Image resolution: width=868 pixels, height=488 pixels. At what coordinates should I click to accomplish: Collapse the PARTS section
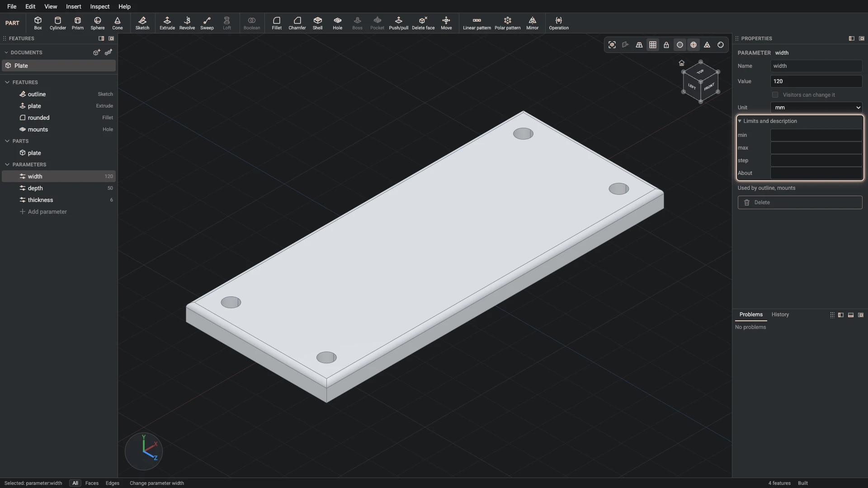7,141
